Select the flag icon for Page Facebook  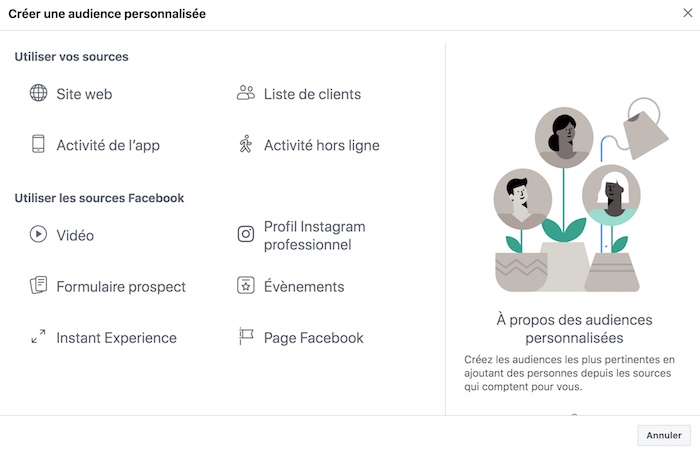pyautogui.click(x=246, y=337)
